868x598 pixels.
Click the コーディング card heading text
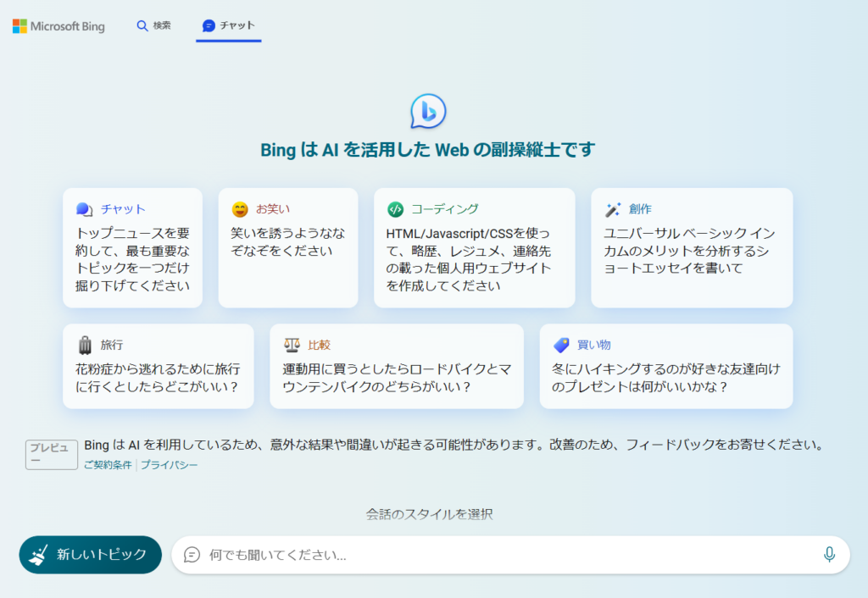click(x=444, y=209)
